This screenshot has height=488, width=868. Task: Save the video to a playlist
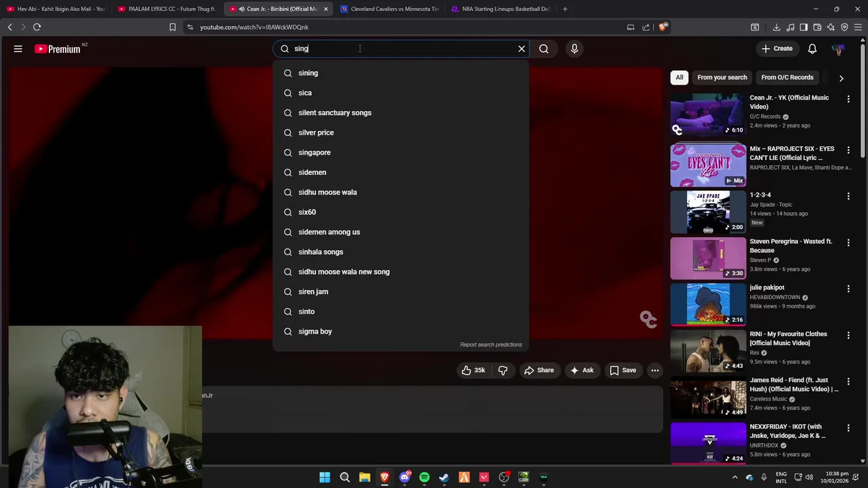click(623, 370)
